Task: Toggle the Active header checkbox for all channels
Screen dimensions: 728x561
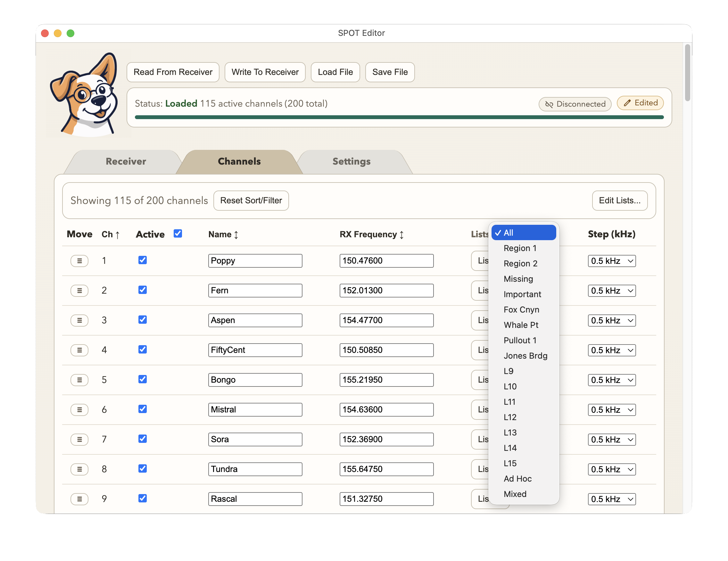Action: [x=178, y=233]
